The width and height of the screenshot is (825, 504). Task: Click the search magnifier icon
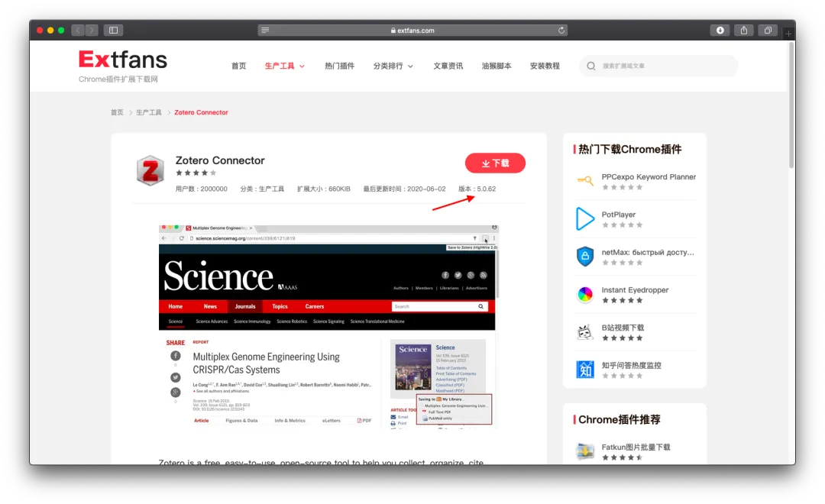[x=591, y=66]
